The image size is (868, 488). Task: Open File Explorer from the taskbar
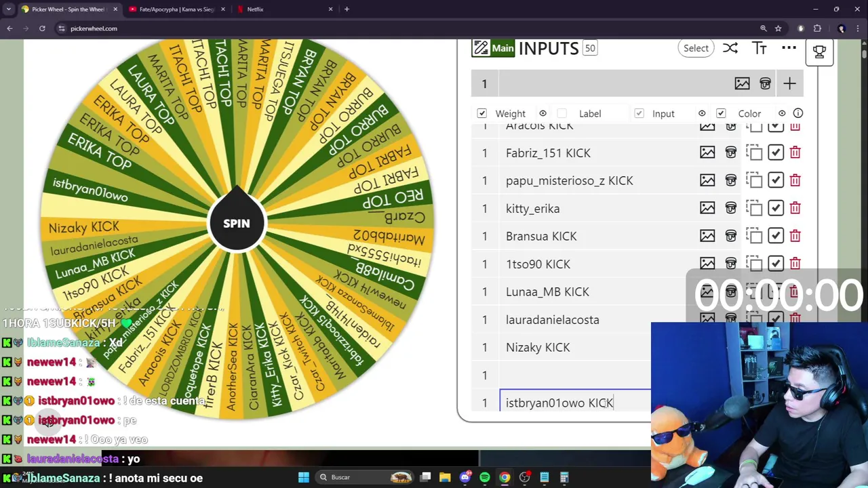pyautogui.click(x=445, y=477)
